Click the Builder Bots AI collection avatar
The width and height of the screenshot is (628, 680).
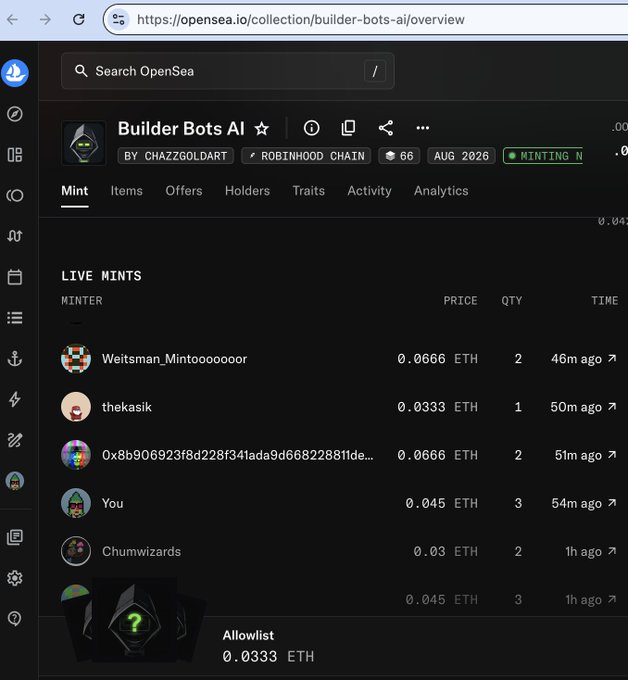click(x=84, y=143)
